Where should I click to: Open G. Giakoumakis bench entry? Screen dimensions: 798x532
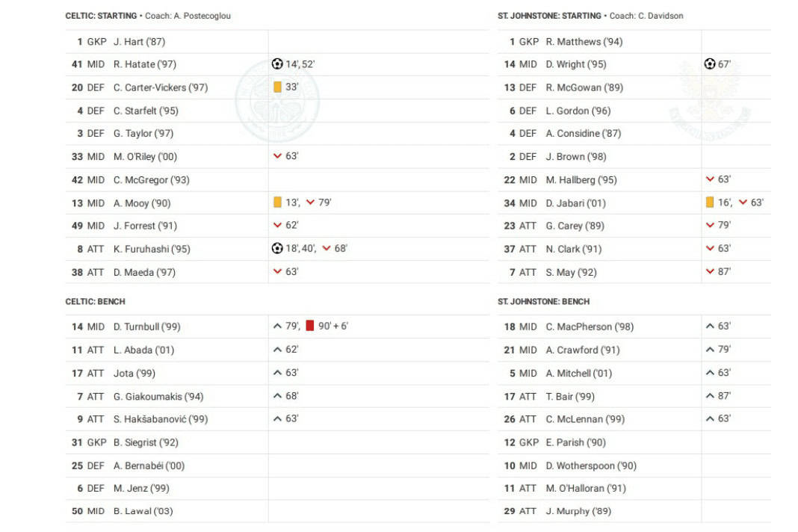(277, 396)
